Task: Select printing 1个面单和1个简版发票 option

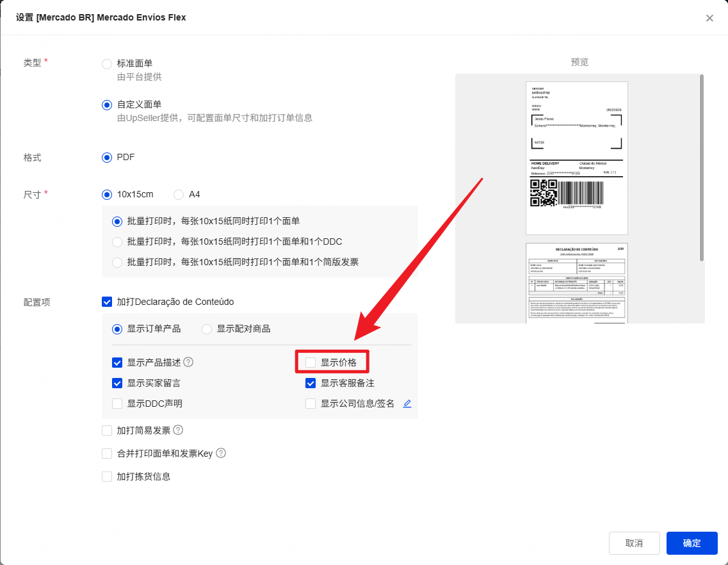Action: [117, 262]
